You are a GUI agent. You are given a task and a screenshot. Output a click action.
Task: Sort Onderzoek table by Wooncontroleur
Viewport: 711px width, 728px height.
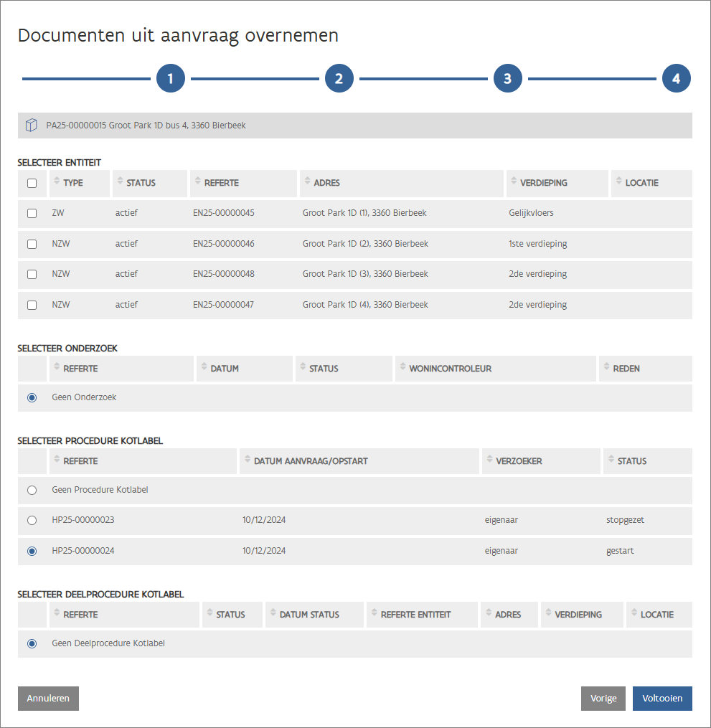coord(450,369)
